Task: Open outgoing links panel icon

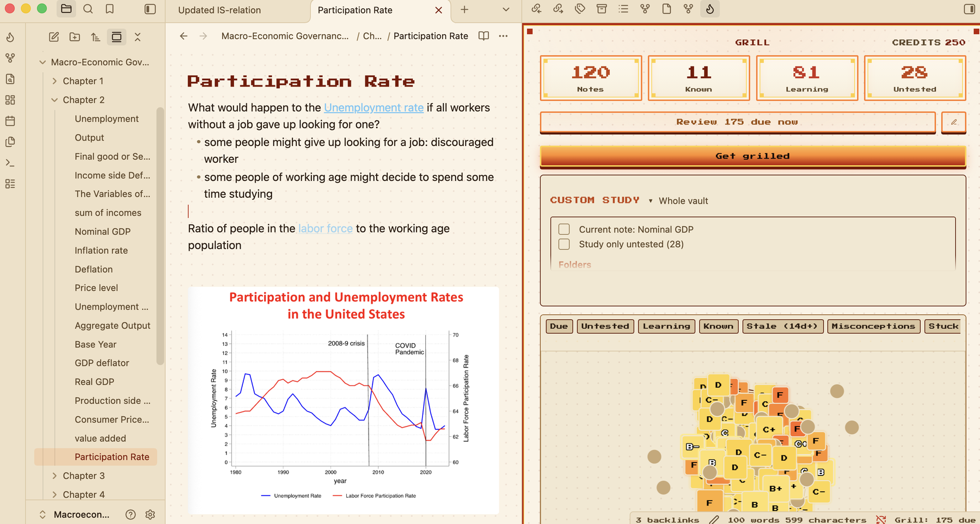Action: coord(558,9)
